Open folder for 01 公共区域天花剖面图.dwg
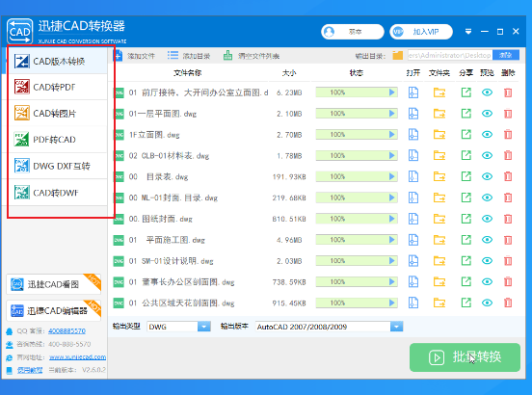The height and width of the screenshot is (395, 532). [x=439, y=303]
